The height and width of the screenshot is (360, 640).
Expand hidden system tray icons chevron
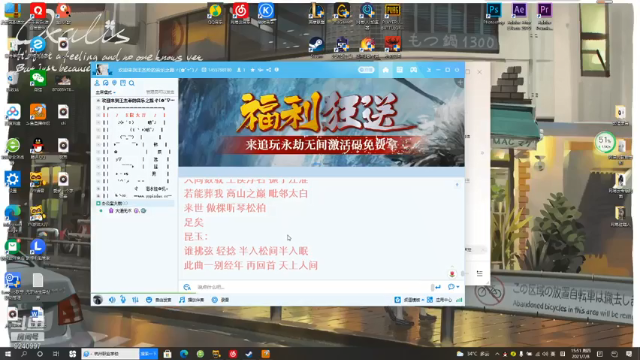497,354
